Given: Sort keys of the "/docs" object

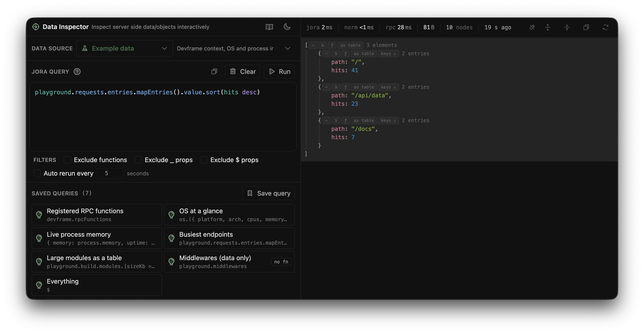Looking at the screenshot, I should pyautogui.click(x=388, y=121).
